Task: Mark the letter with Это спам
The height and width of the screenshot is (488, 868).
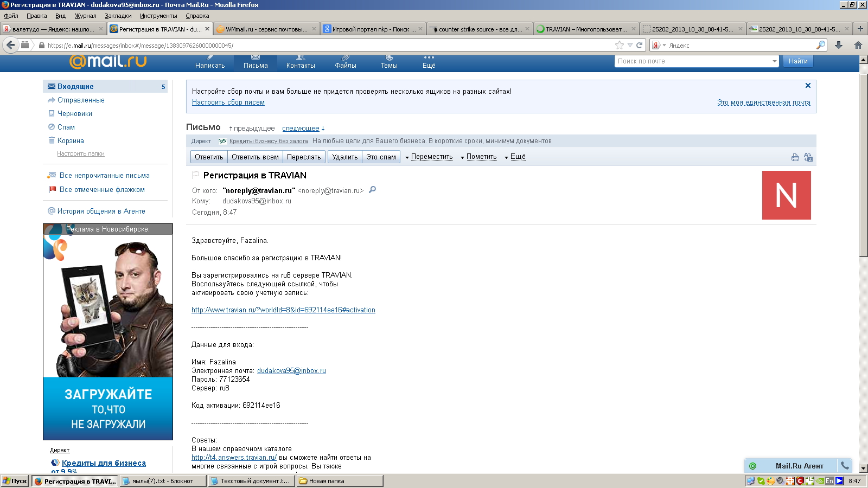Action: click(x=381, y=157)
